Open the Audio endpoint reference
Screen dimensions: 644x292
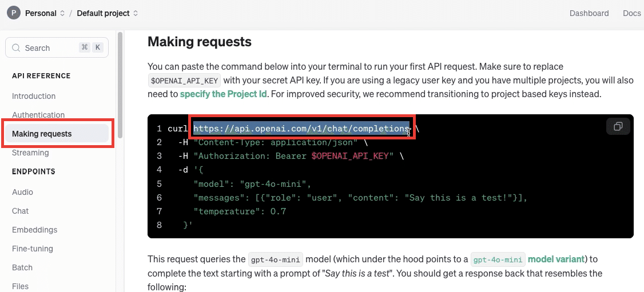click(22, 193)
